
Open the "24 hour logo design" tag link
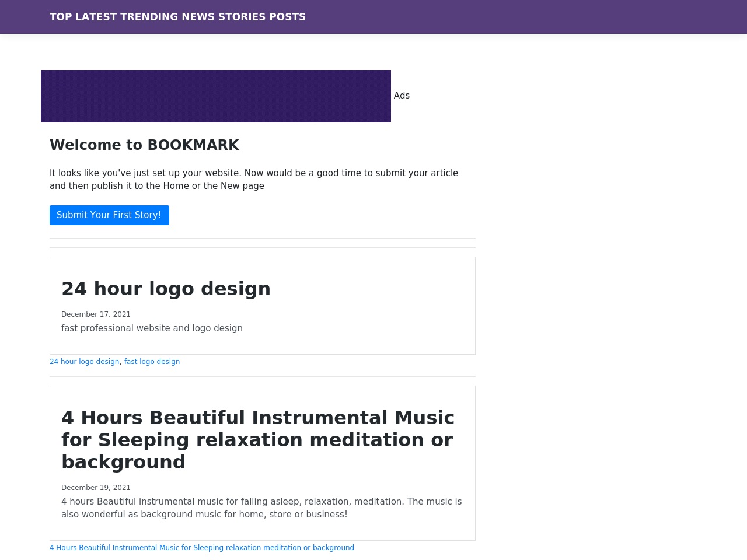tap(84, 362)
